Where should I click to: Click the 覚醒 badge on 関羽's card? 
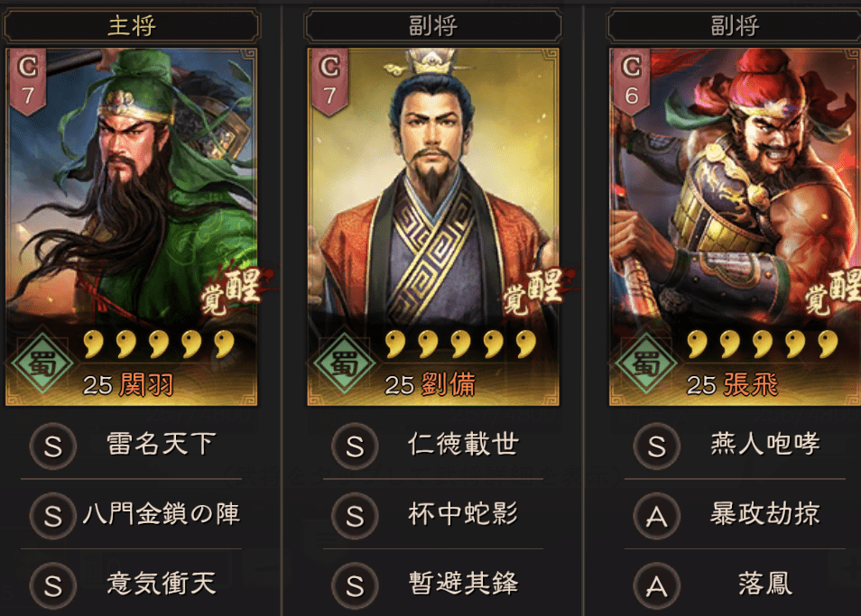click(231, 290)
